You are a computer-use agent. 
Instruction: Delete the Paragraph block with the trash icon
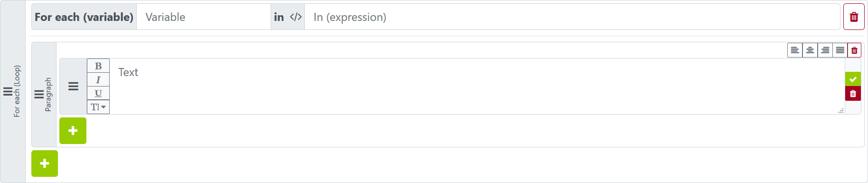[854, 50]
